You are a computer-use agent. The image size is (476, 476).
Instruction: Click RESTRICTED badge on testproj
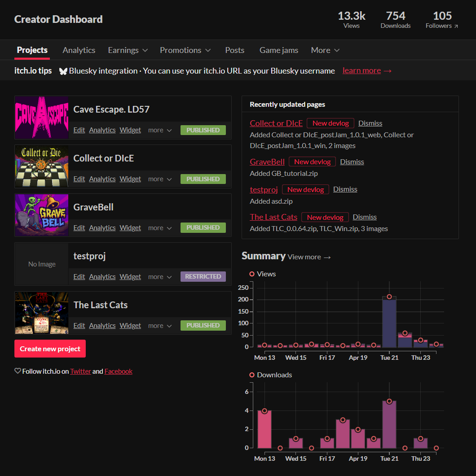tap(203, 276)
